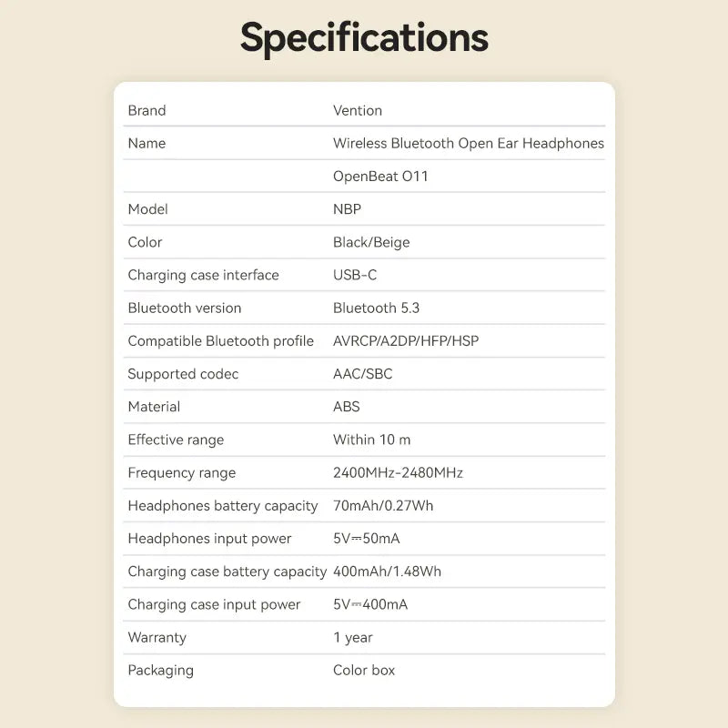The width and height of the screenshot is (728, 728).
Task: Click the Headphones input power label
Action: [209, 539]
